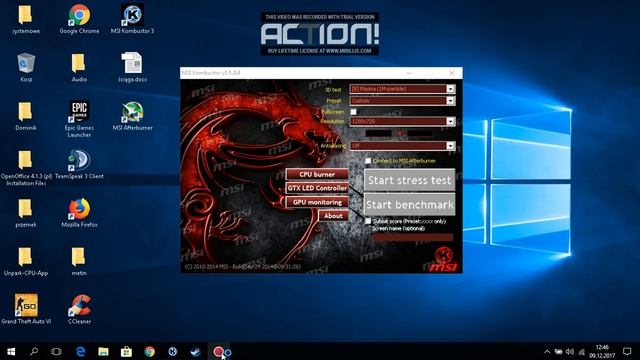Open GPU monitoring
This screenshot has width=640, height=360.
click(x=317, y=202)
